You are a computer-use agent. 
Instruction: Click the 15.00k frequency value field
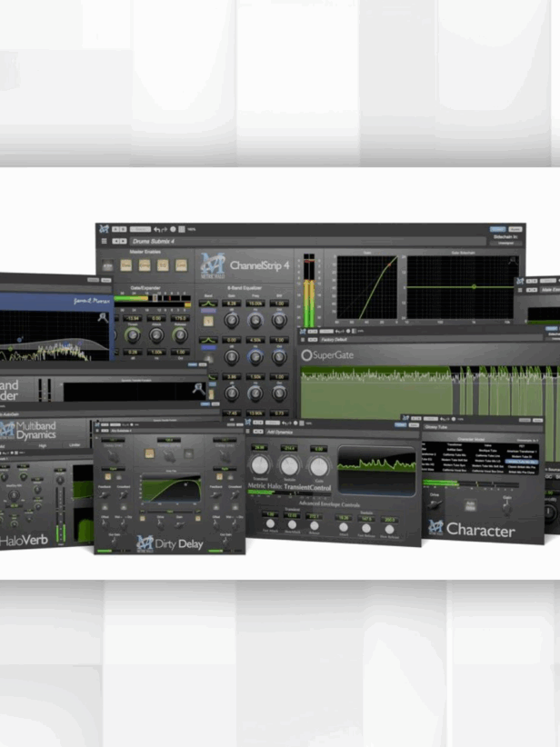pos(255,304)
